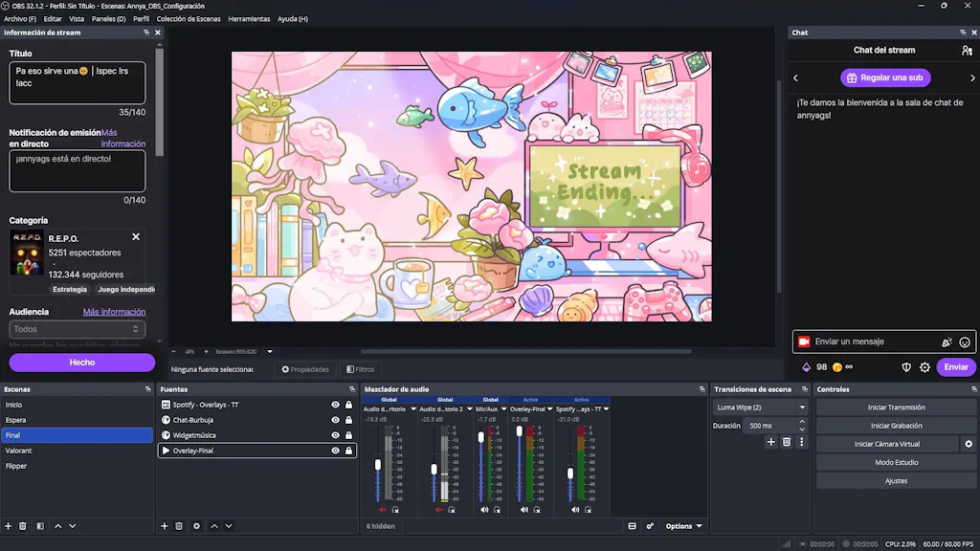Hide the Overlay-Final source
This screenshot has height=551, width=980.
[x=335, y=451]
